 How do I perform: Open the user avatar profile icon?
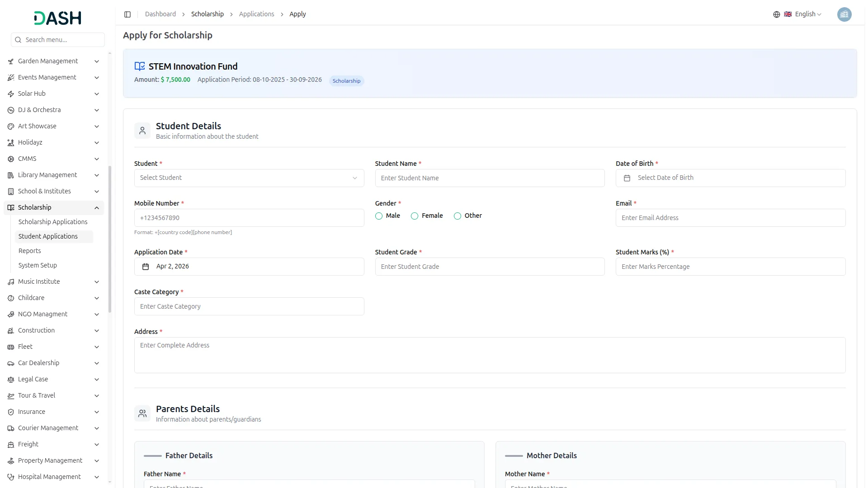click(x=844, y=14)
